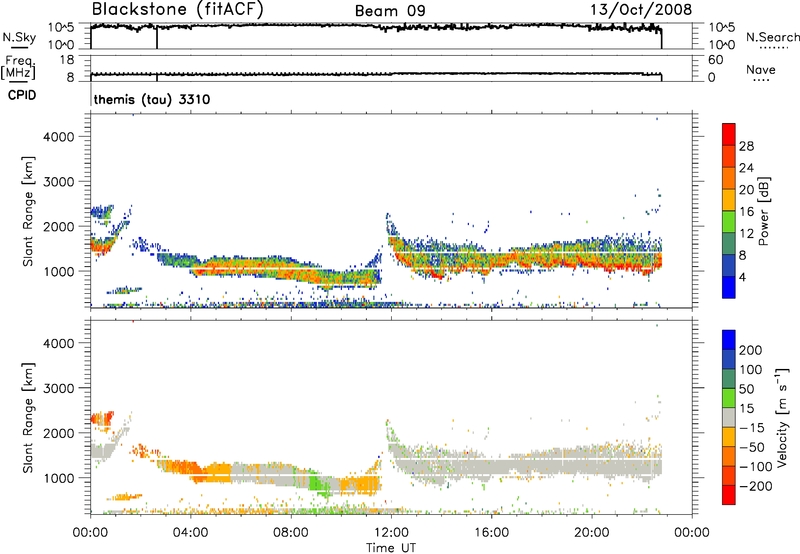800x554 pixels.
Task: Pick the top red segment of power colorbar
Action: click(x=729, y=135)
